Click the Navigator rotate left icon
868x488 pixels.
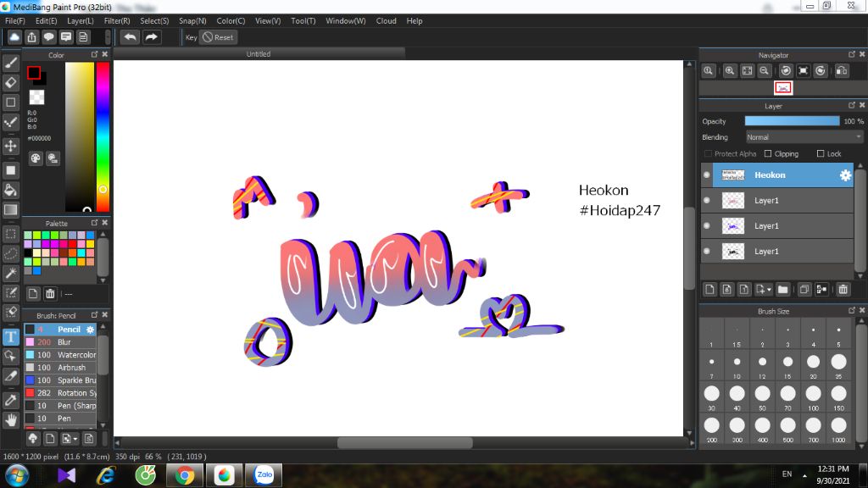click(786, 71)
